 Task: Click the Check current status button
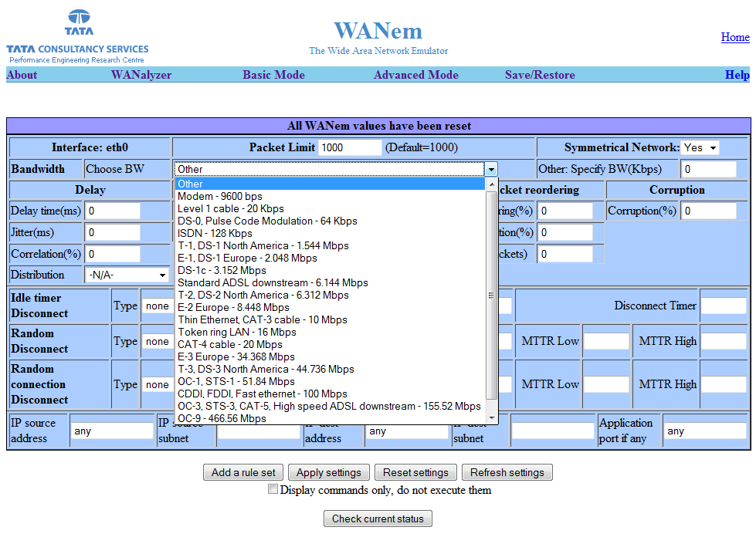(x=377, y=519)
